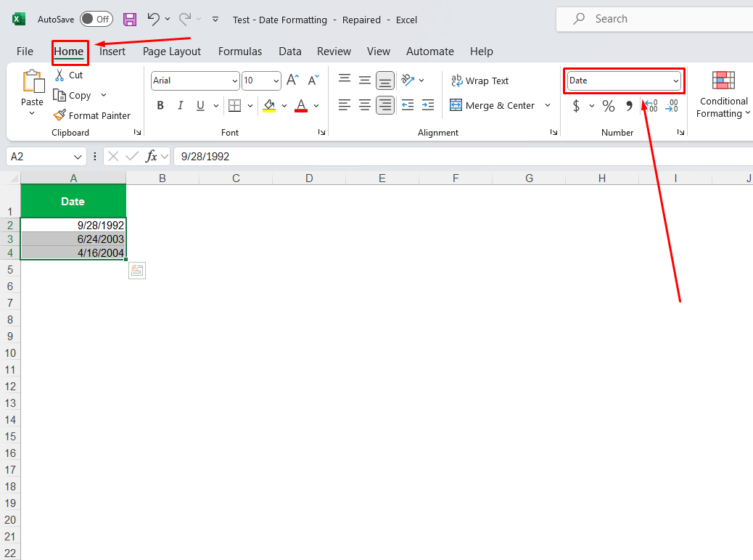The width and height of the screenshot is (753, 560).
Task: Toggle underline formatting
Action: tap(200, 105)
